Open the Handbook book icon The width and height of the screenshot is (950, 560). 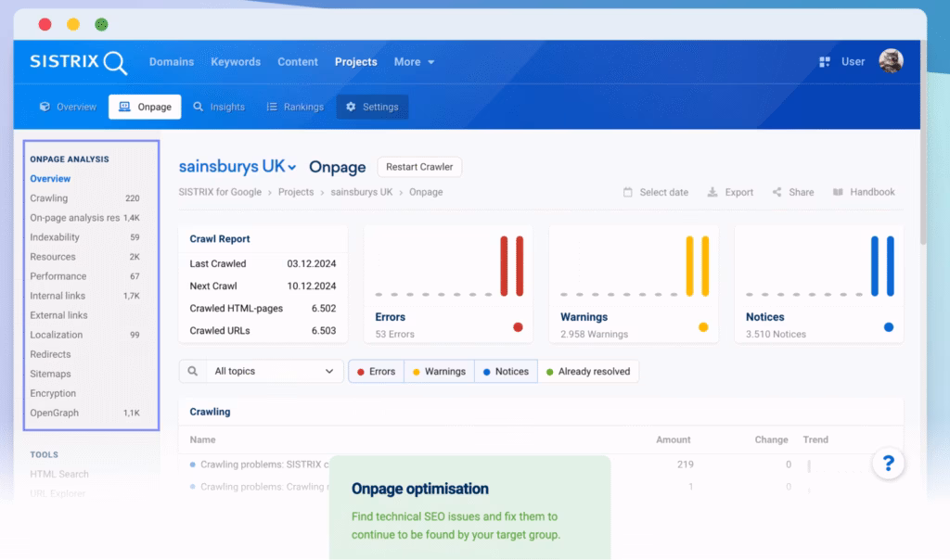coord(838,192)
